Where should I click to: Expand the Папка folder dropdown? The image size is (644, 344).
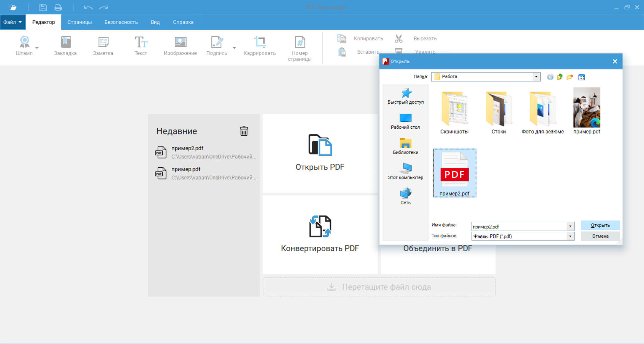coord(536,77)
